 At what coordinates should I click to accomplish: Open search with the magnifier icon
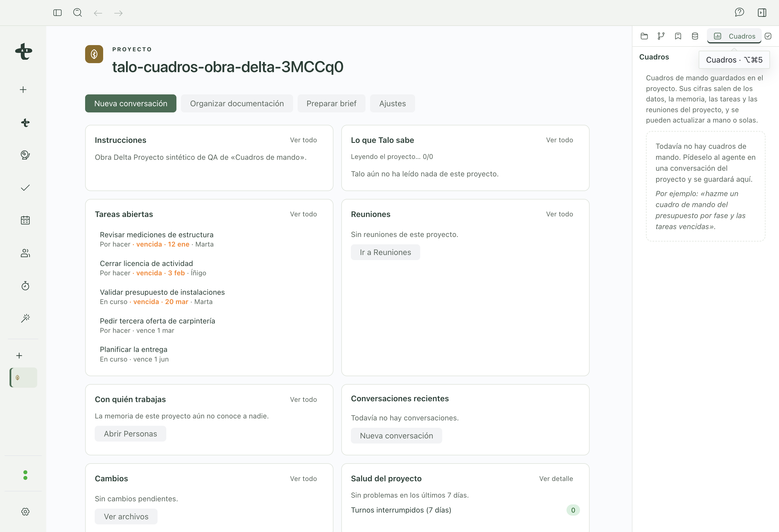tap(78, 13)
